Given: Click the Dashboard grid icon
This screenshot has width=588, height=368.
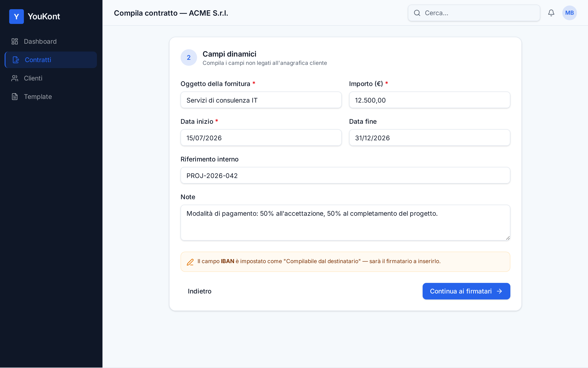Looking at the screenshot, I should point(14,41).
